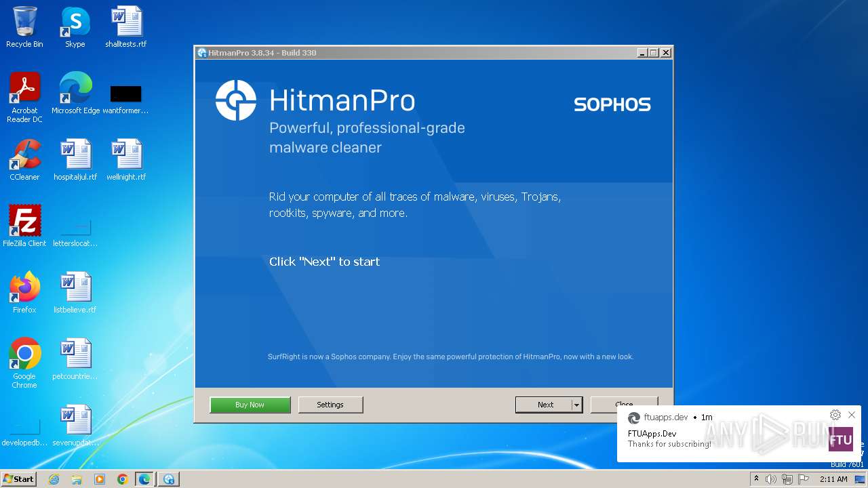Open petcountrie document icon
The width and height of the screenshot is (868, 488).
click(75, 359)
